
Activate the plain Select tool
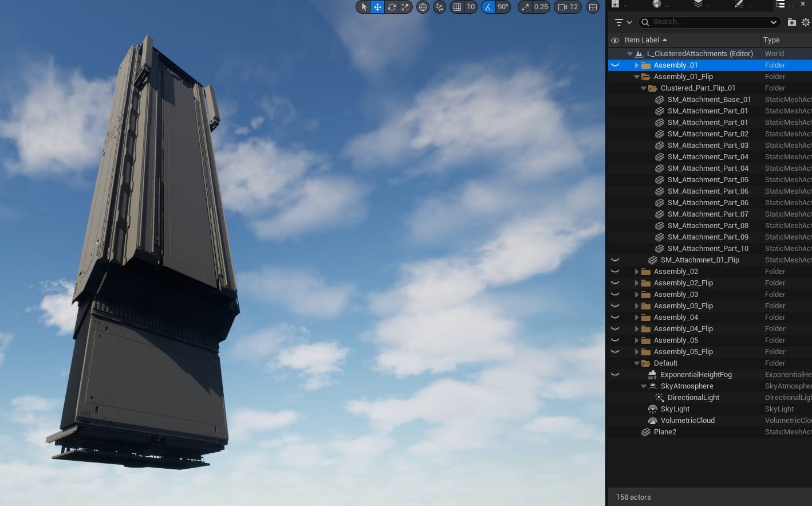pyautogui.click(x=364, y=7)
